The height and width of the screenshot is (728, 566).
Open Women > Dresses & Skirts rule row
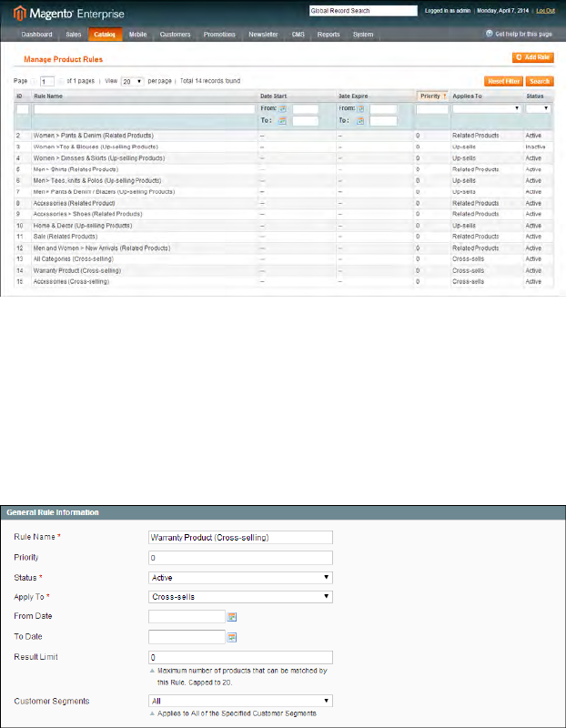pos(284,158)
